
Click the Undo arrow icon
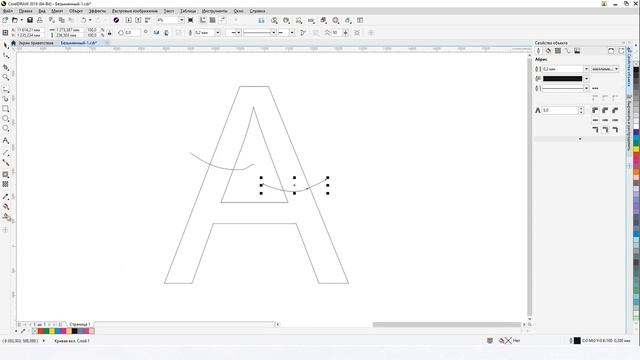pyautogui.click(x=84, y=20)
